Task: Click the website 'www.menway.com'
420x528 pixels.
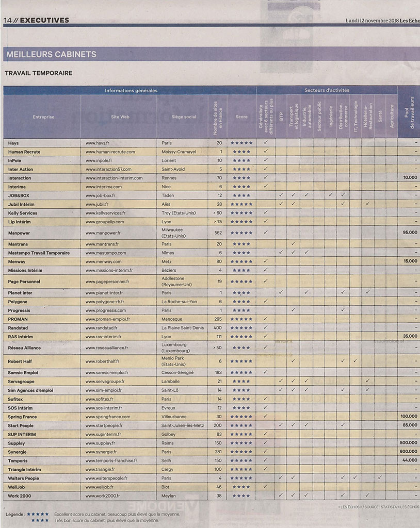Action: click(x=104, y=261)
